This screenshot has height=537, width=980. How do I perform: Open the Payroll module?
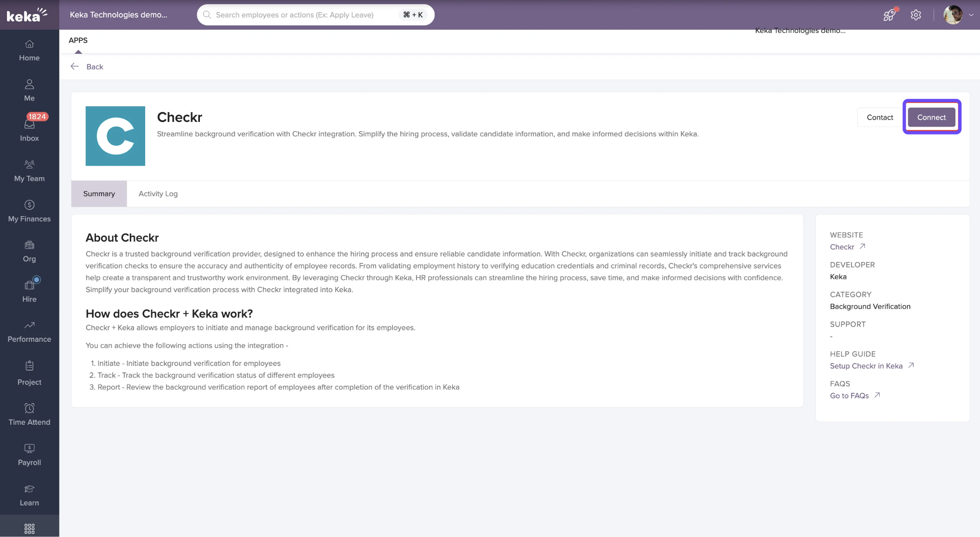29,454
